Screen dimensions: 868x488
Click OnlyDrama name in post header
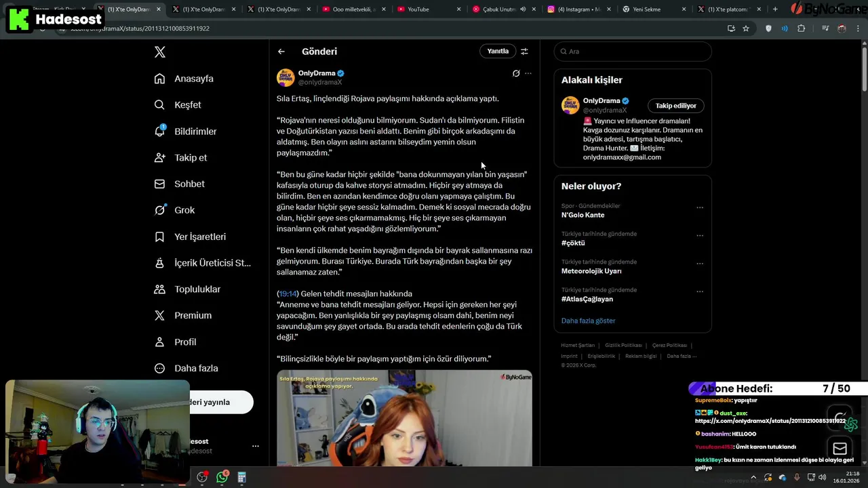click(317, 73)
